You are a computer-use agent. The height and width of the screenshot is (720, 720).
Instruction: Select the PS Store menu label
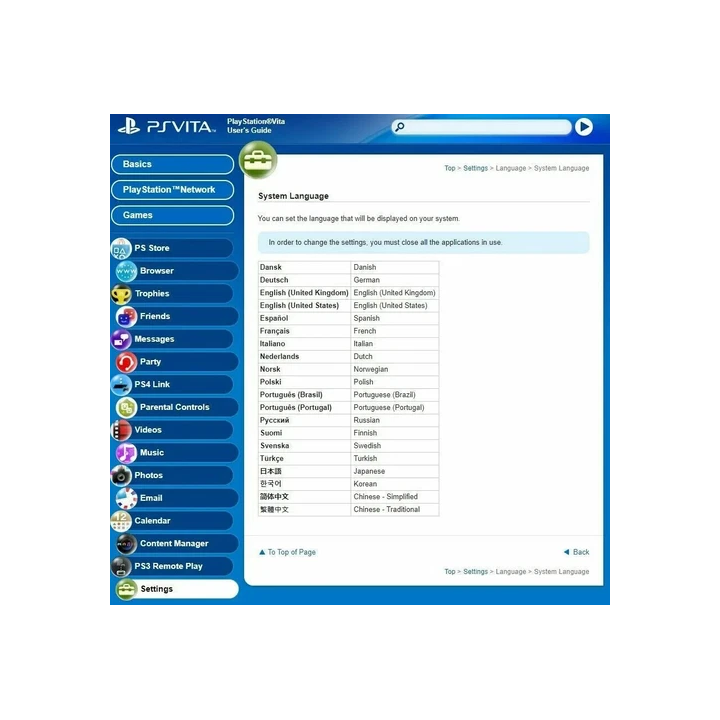152,248
